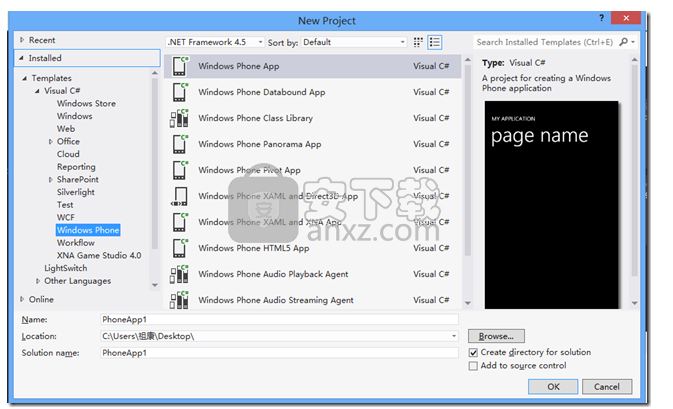Select Windows template category under Visual C#
This screenshot has width=673, height=409.
click(74, 116)
